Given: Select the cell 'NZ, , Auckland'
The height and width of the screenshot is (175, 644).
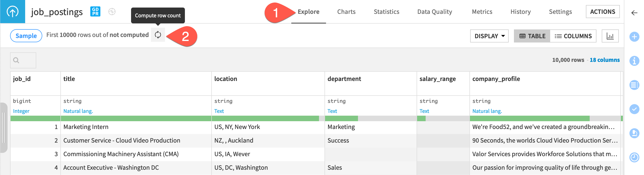Looking at the screenshot, I should 268,141.
